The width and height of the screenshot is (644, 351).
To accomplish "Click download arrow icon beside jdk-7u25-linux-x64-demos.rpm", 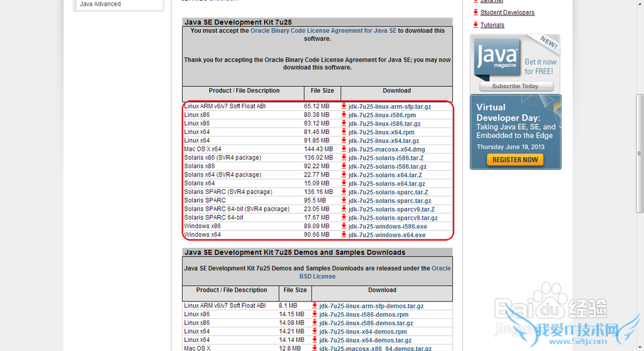I will click(315, 331).
